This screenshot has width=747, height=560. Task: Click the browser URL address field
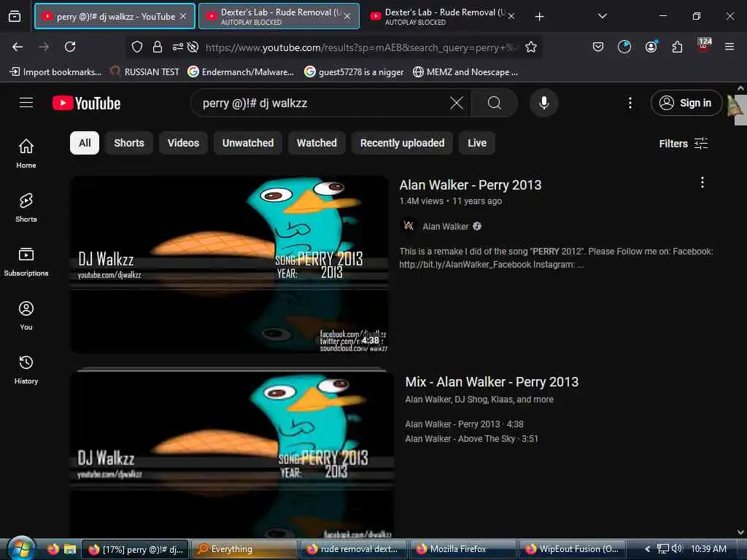pos(360,47)
